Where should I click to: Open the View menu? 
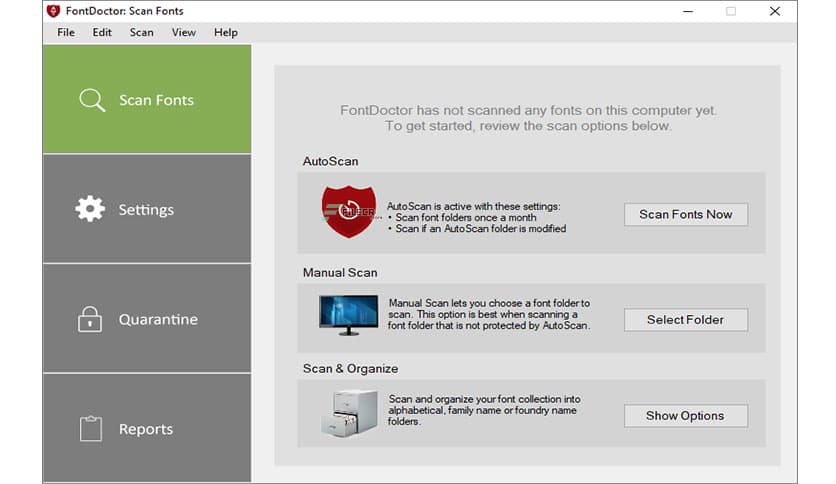click(183, 33)
